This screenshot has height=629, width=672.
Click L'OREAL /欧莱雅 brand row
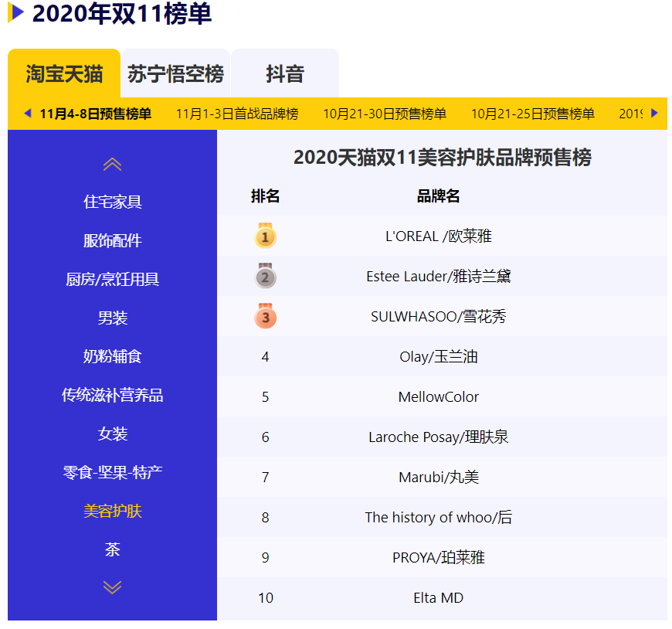(438, 236)
